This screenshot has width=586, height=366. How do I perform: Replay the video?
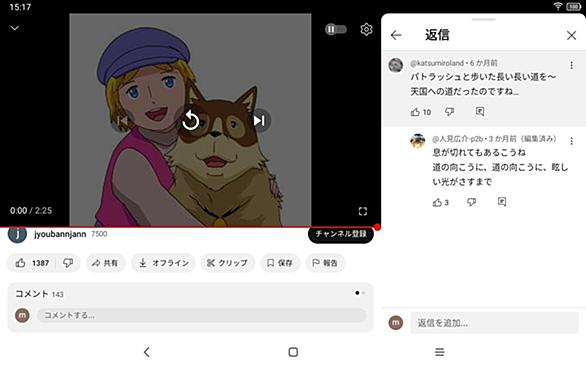(191, 120)
